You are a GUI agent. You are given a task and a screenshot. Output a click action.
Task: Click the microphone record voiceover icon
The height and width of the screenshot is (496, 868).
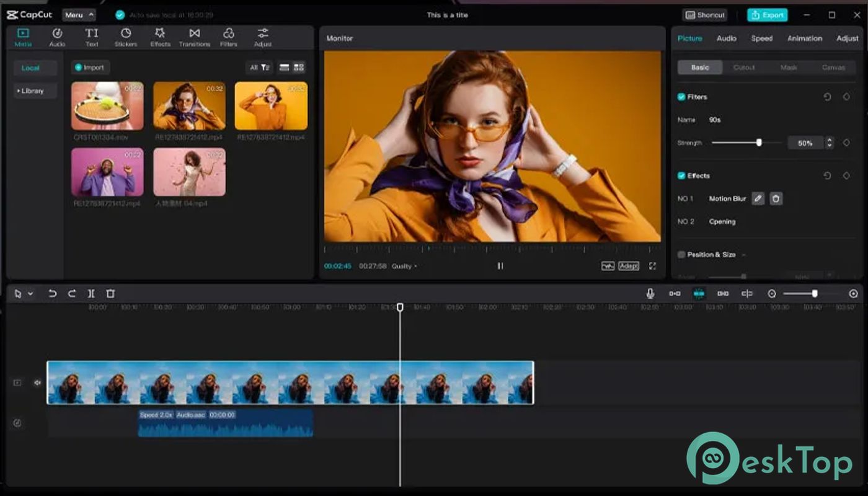650,294
